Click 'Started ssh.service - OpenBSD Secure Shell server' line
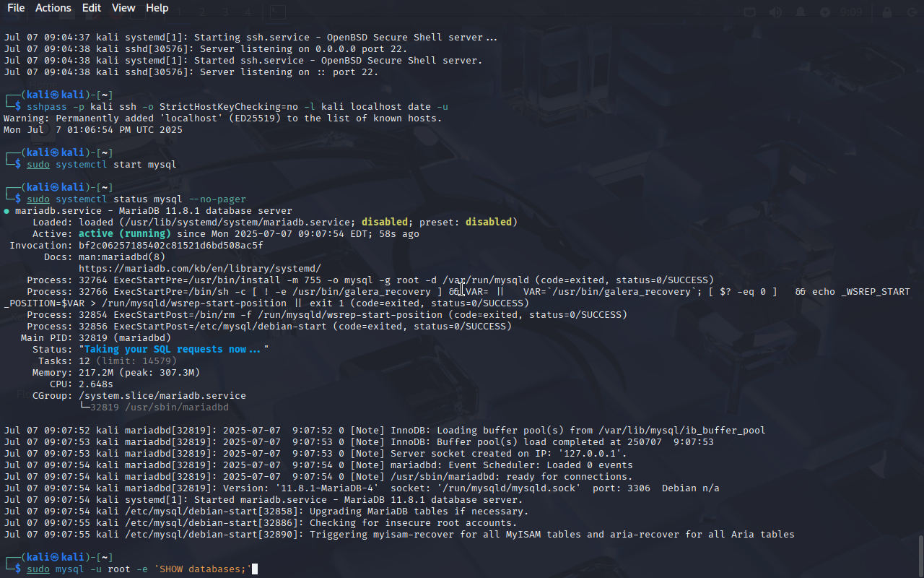The image size is (924, 578). (x=243, y=61)
